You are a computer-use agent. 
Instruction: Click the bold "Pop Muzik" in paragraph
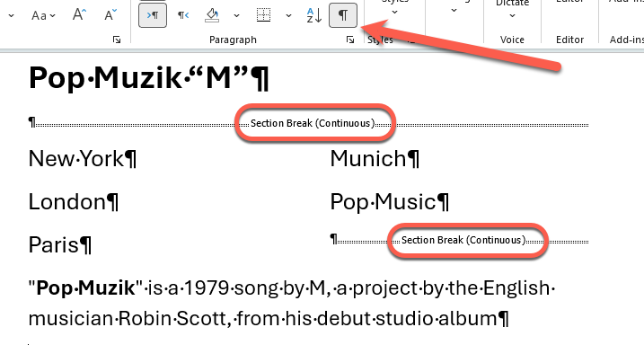(85, 287)
